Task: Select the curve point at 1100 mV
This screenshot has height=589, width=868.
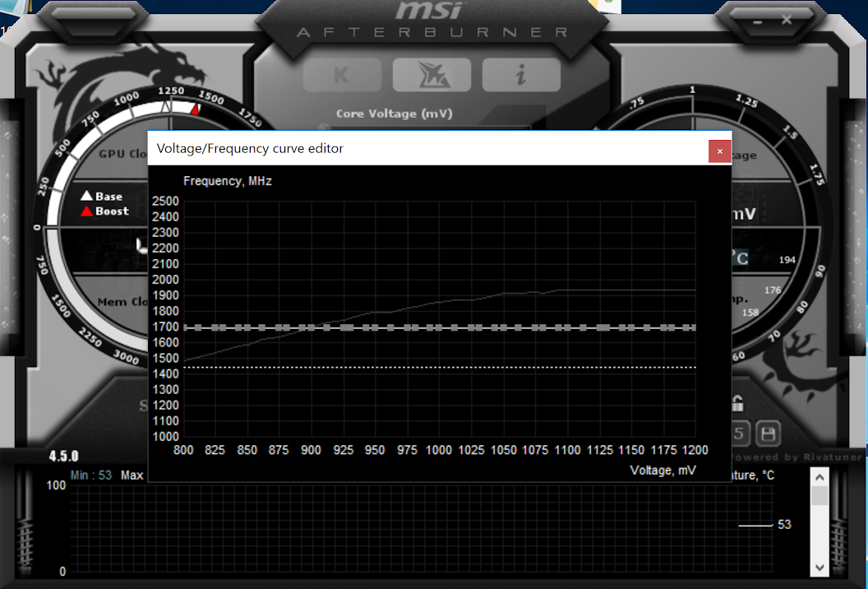Action: (567, 328)
